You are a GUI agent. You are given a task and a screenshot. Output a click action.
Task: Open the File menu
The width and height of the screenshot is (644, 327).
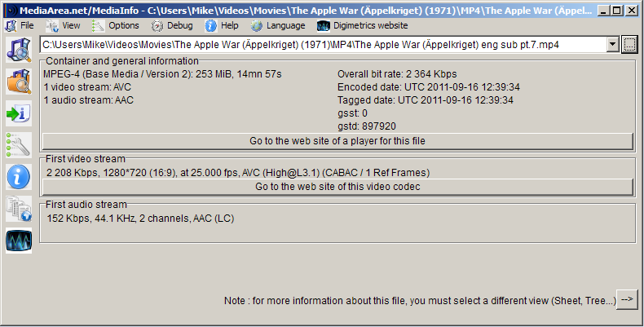(x=20, y=25)
